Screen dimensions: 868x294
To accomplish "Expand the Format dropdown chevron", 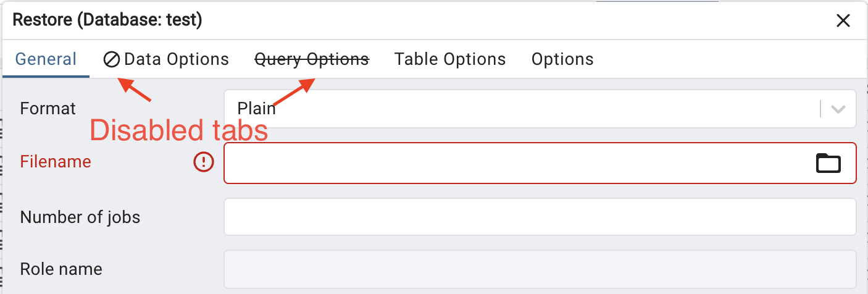I will [838, 109].
